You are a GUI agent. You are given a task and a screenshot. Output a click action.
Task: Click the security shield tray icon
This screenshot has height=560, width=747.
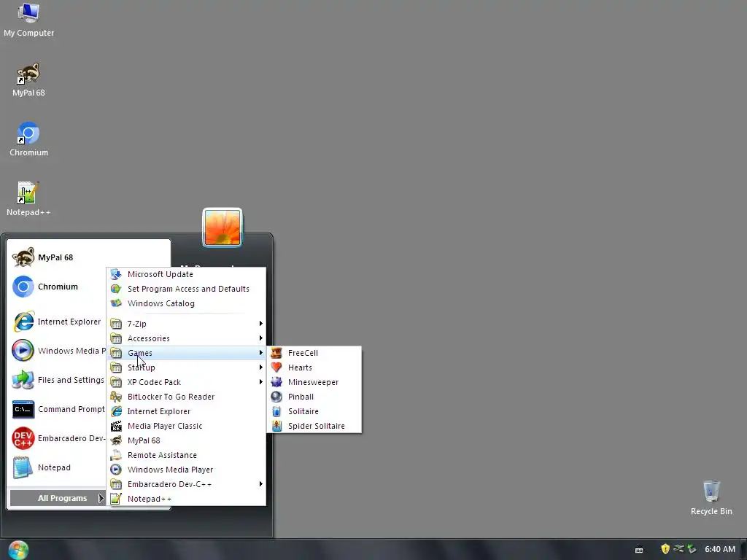pyautogui.click(x=665, y=549)
